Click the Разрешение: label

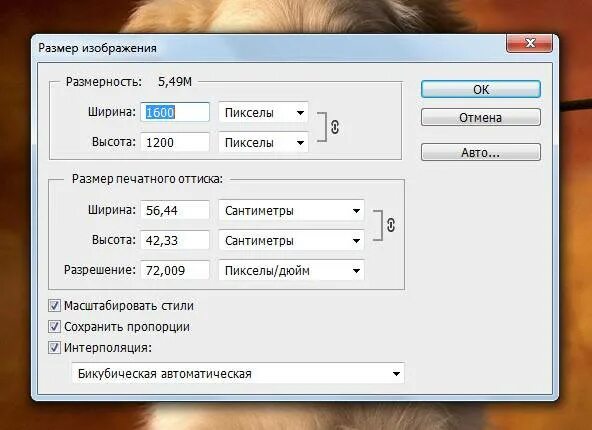click(x=100, y=270)
